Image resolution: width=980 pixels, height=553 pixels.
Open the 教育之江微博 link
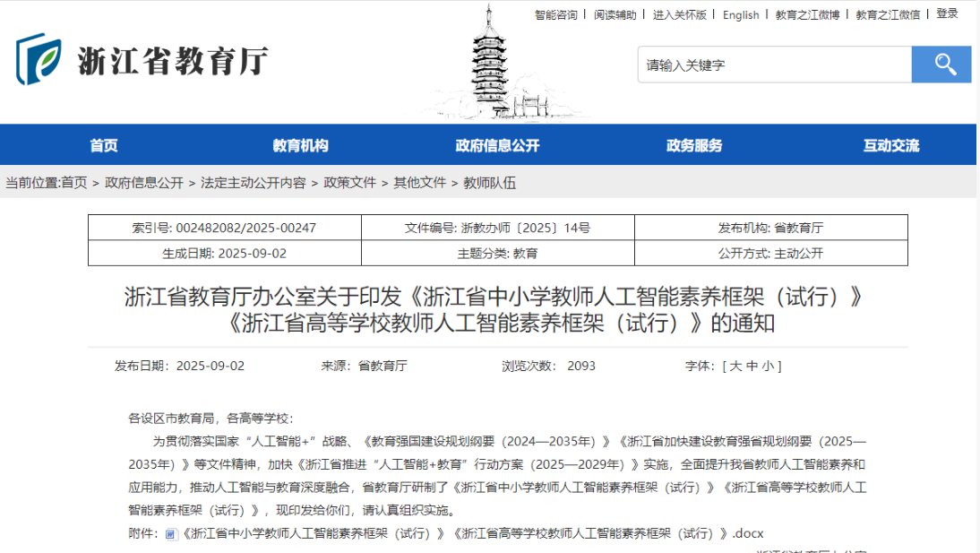807,14
